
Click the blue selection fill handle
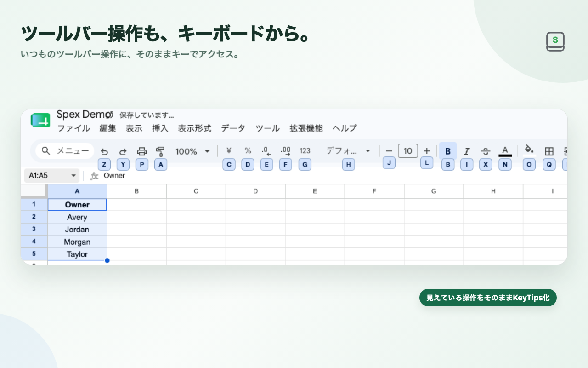tap(107, 260)
